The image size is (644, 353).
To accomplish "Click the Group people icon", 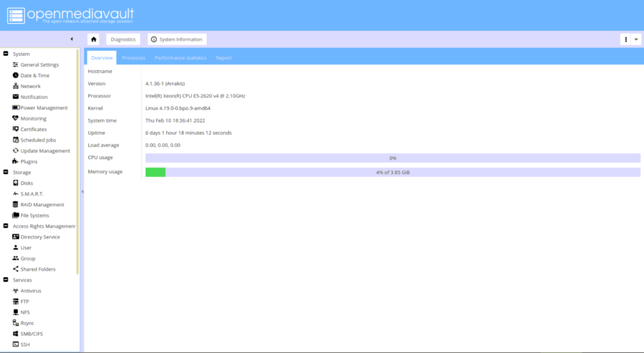I will click(16, 258).
